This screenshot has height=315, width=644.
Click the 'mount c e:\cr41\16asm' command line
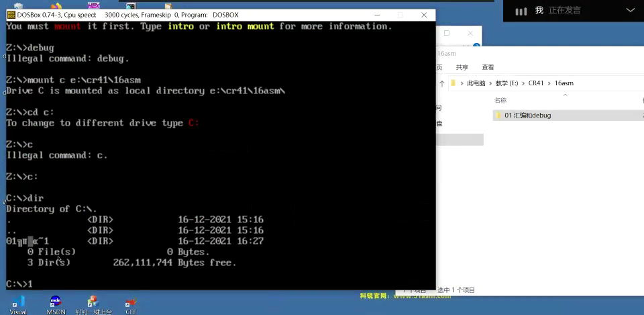point(74,80)
